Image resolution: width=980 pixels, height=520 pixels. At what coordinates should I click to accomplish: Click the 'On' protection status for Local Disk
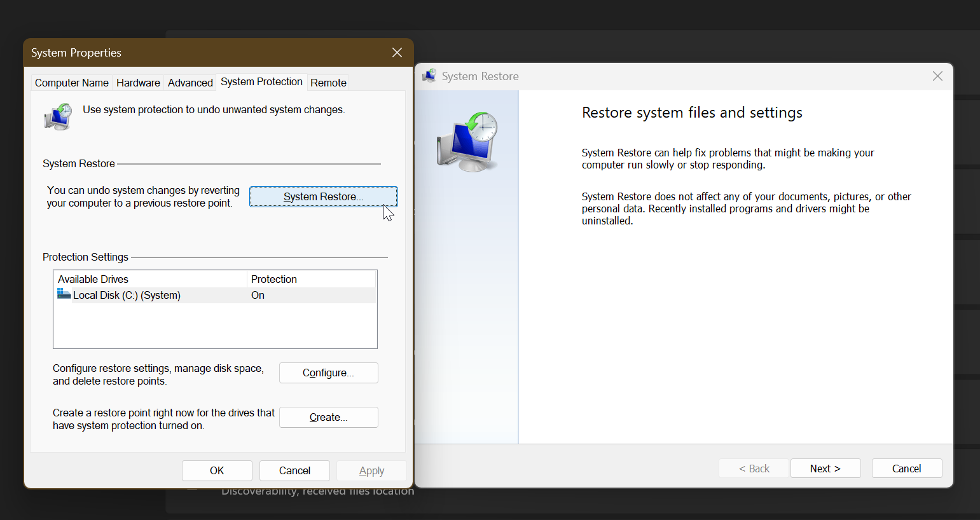coord(258,295)
